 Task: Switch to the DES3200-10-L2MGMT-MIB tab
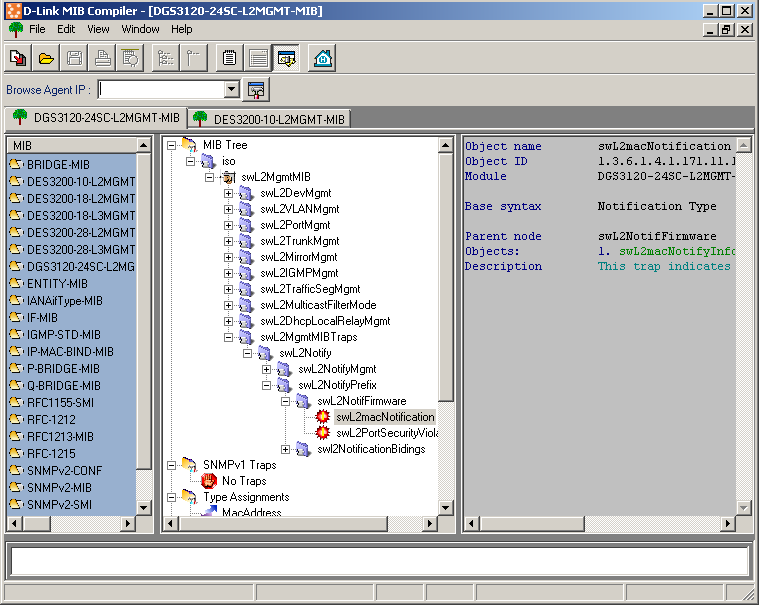pos(270,119)
